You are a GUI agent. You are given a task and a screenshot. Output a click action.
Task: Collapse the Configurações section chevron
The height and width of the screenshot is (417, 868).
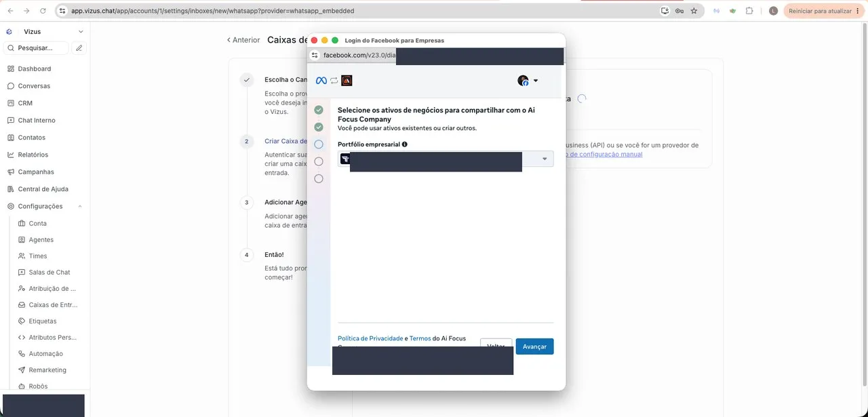(80, 206)
